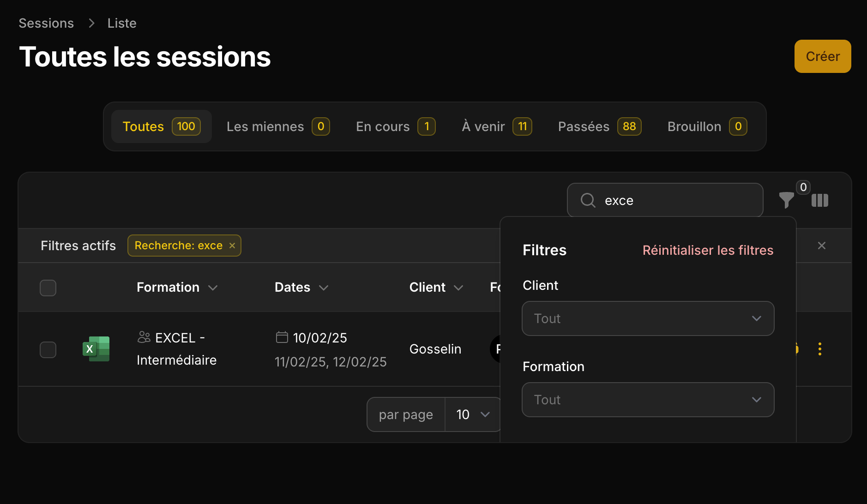Click the group icon beside EXCEL
Screen dimensions: 867x504
tap(144, 337)
